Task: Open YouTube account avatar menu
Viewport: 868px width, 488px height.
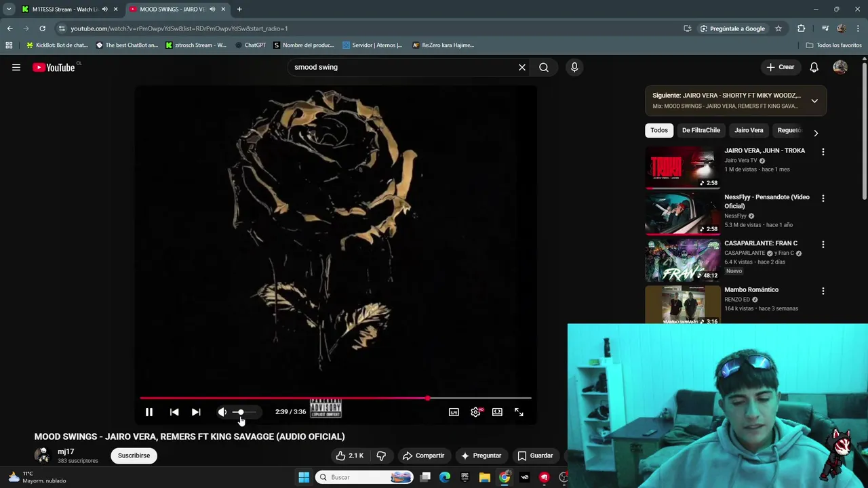Action: click(840, 67)
